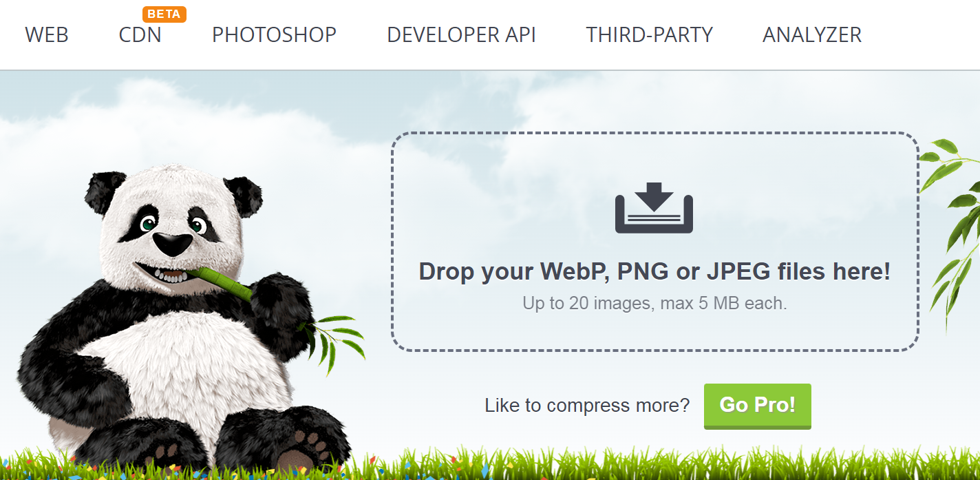Click the green Go Pro! button

(x=758, y=406)
